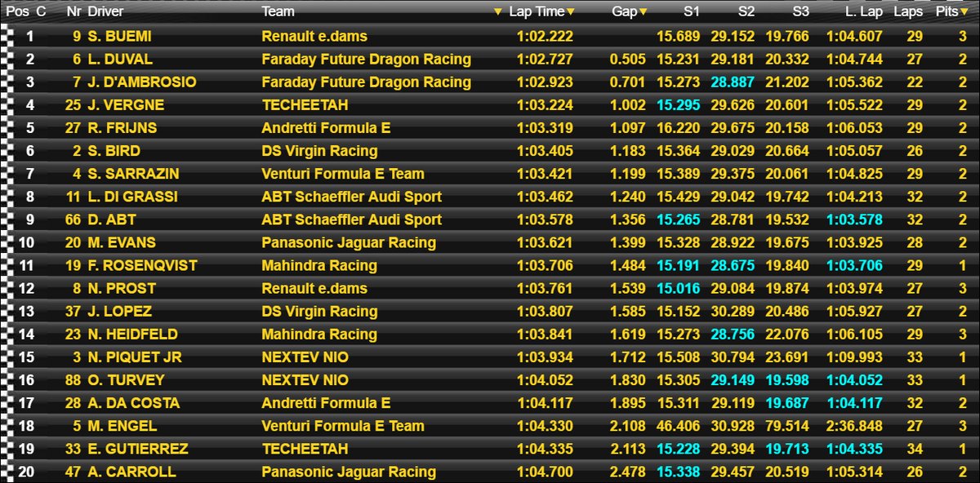980x483 pixels.
Task: Click Turvey's S3 time 19.598
Action: pyautogui.click(x=787, y=380)
